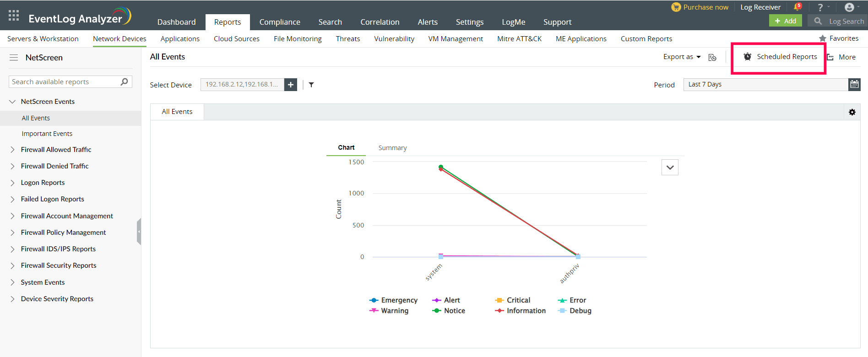This screenshot has width=868, height=357.
Task: Open the Vulnerability submenu
Action: tap(394, 39)
